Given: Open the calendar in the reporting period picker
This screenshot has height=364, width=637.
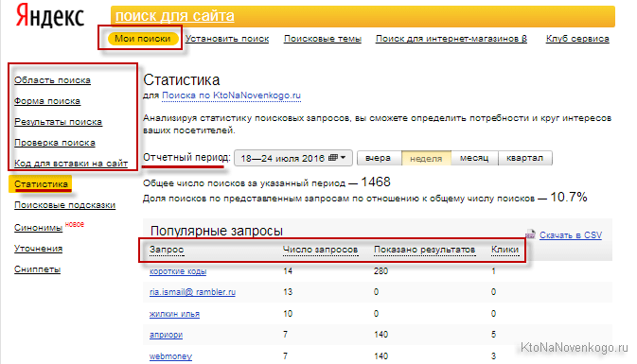Looking at the screenshot, I should (x=333, y=158).
